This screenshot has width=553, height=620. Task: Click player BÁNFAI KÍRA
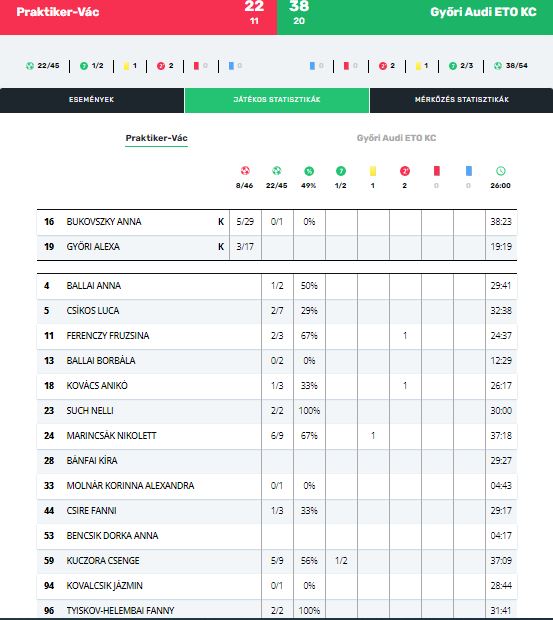point(92,461)
